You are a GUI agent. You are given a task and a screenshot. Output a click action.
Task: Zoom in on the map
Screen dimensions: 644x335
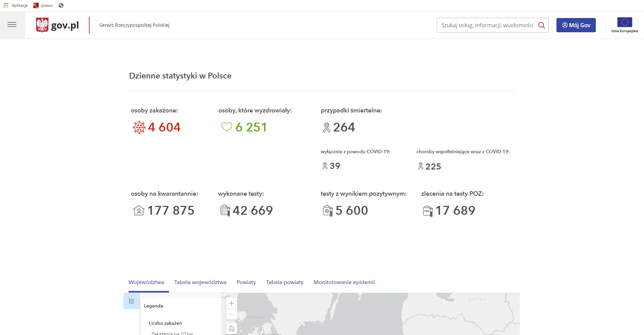(x=231, y=303)
